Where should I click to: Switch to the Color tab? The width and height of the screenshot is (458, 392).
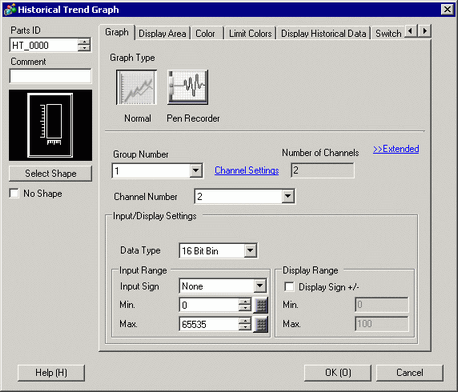point(205,33)
